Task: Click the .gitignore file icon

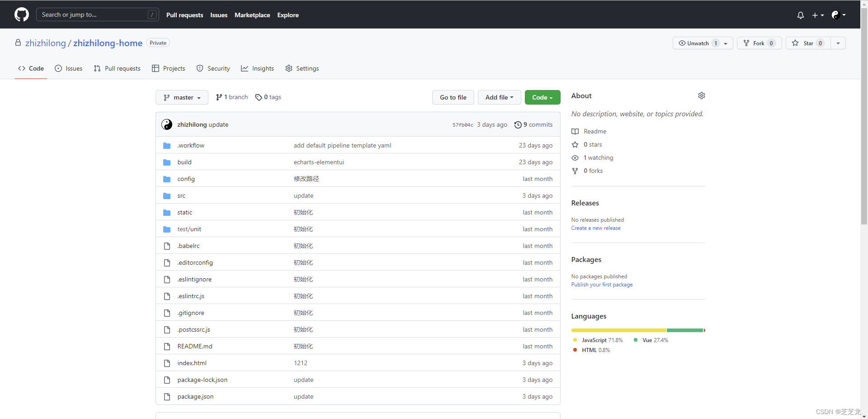Action: 167,313
